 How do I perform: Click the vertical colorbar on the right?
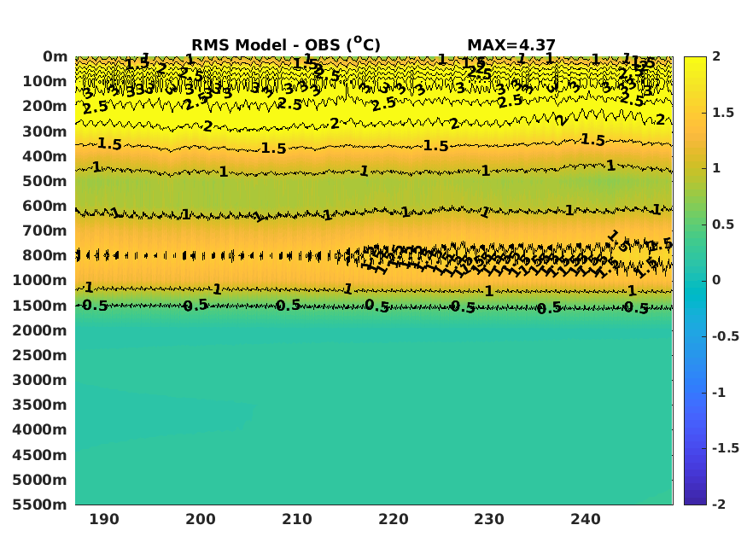coord(695,281)
